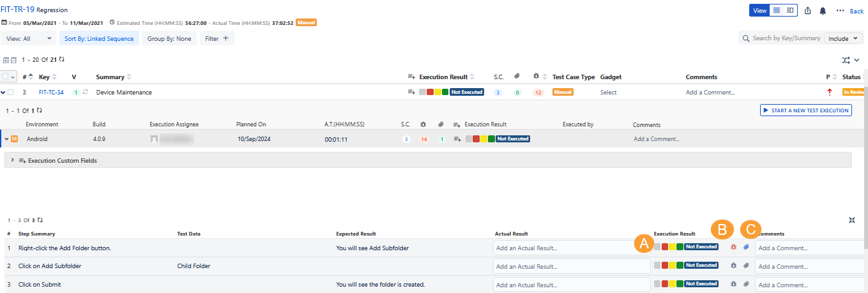Focus the Search by Key/Summary field

coord(786,38)
